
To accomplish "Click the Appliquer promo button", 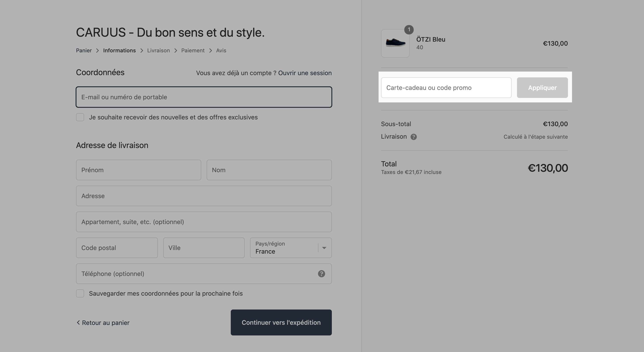I will coord(542,88).
